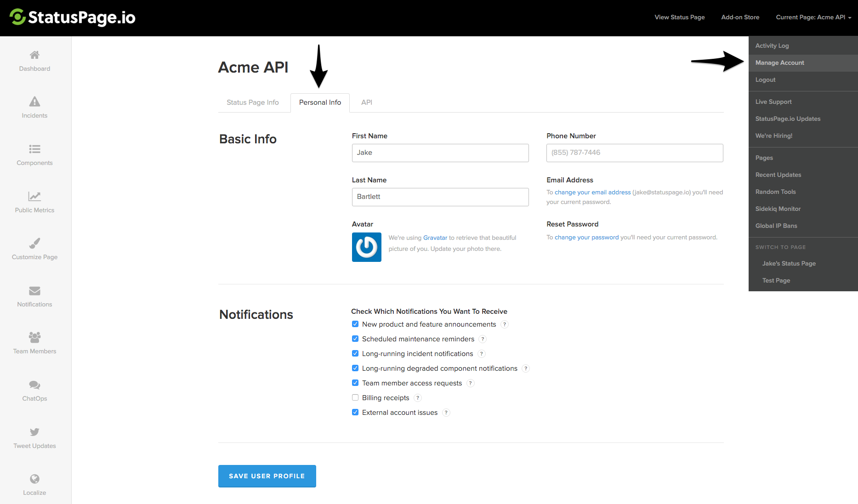Show help for Team member access requests
This screenshot has height=504, width=858.
click(x=470, y=383)
